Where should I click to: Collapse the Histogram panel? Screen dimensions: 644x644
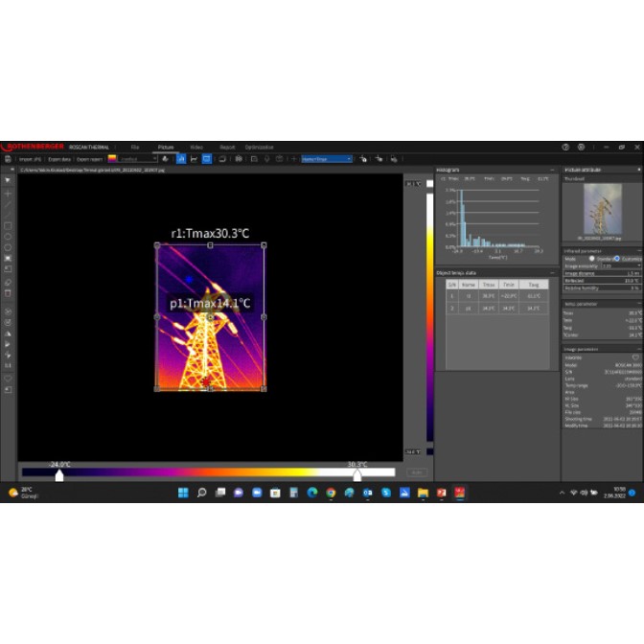pyautogui.click(x=552, y=170)
